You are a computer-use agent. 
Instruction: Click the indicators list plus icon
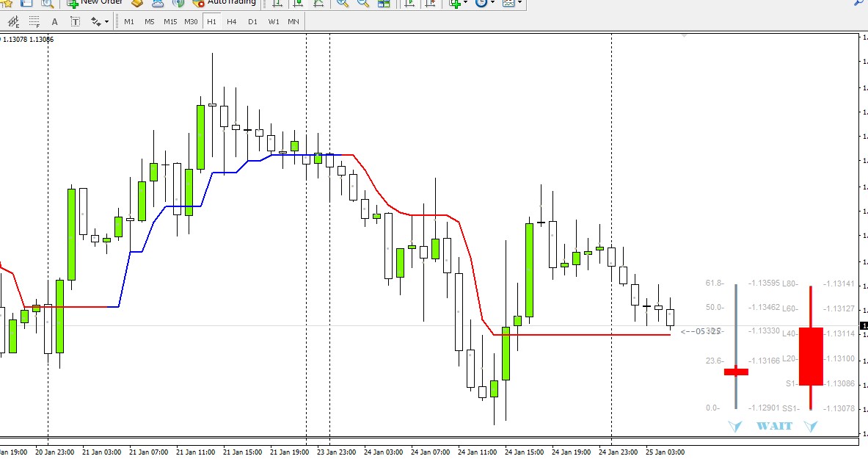point(455,3)
